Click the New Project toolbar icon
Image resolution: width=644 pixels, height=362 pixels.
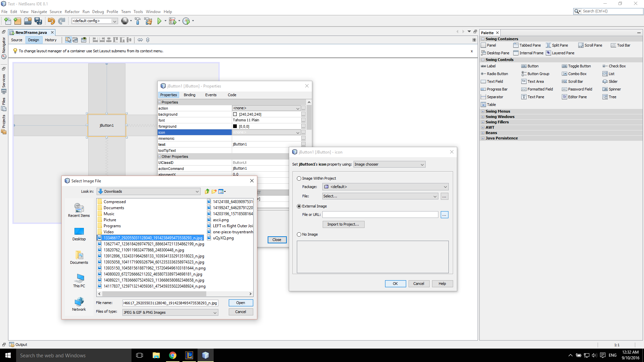(x=17, y=21)
